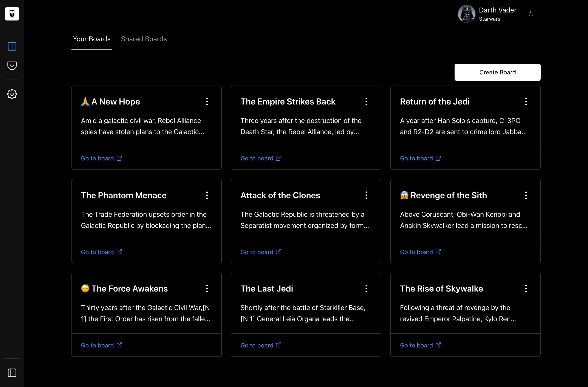Click the collapse sidebar panel icon bottom-left
The image size is (588, 387).
(12, 373)
